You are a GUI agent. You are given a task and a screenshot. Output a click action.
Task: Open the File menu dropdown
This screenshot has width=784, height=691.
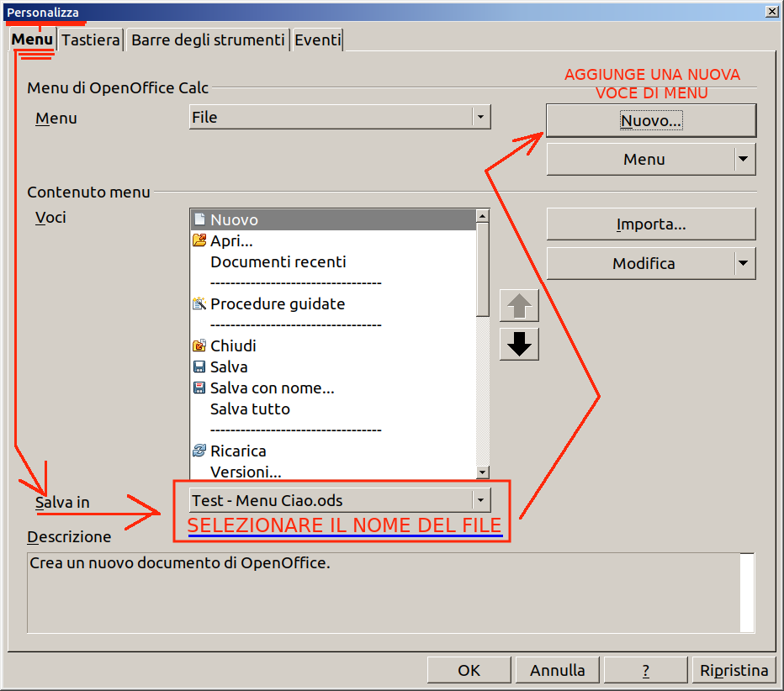pos(480,117)
